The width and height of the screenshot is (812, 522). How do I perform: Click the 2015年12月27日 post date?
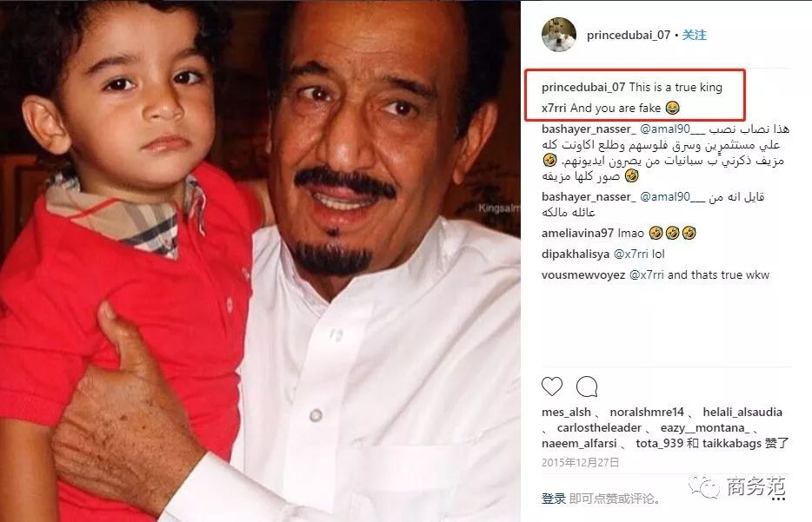pos(581,462)
